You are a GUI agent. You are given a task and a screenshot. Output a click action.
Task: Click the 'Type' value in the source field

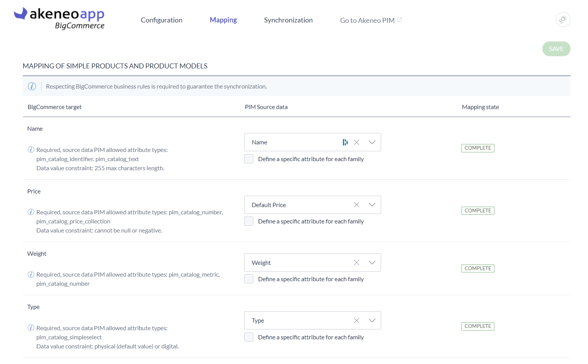[x=257, y=321]
